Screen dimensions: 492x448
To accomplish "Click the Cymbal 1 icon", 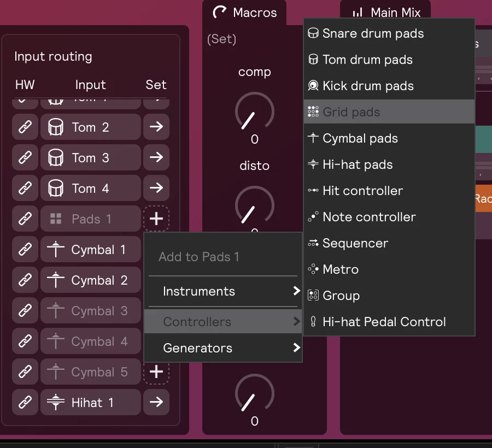I will coord(56,250).
